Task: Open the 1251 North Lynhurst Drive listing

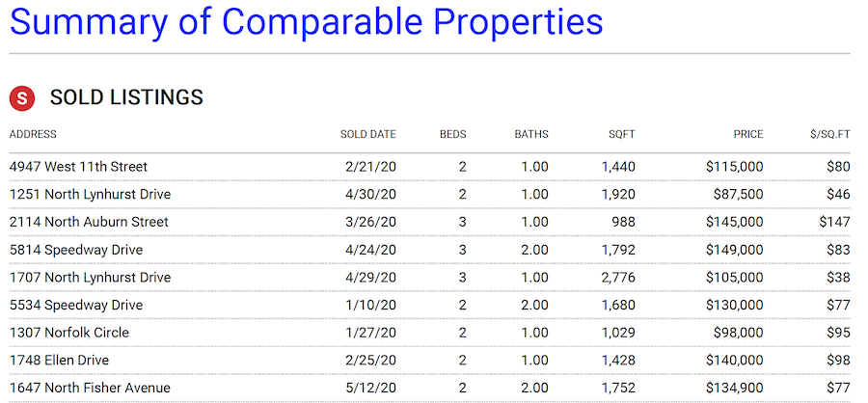Action: tap(429, 195)
